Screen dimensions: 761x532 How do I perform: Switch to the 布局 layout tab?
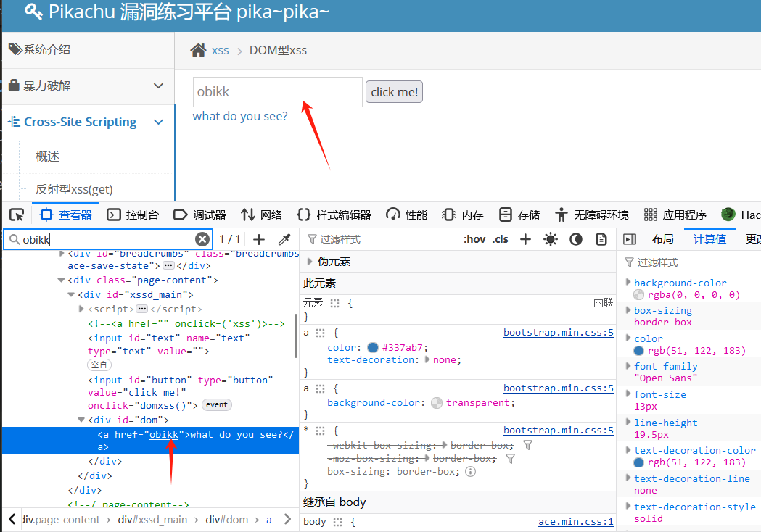tap(663, 239)
